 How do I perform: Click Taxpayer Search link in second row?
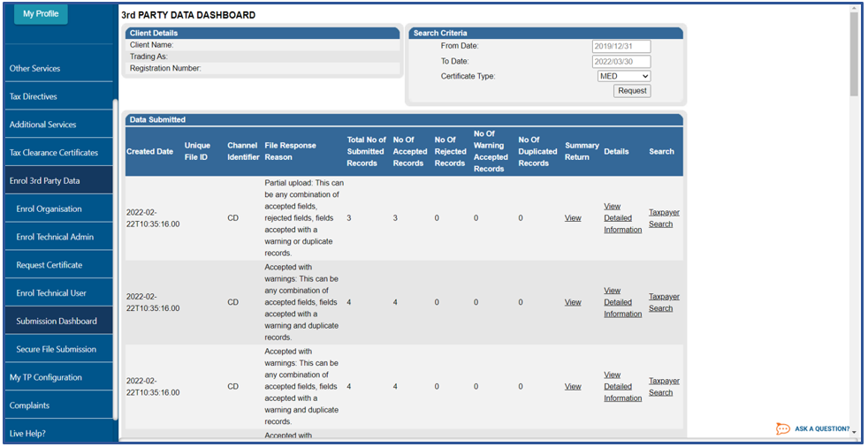coord(664,302)
